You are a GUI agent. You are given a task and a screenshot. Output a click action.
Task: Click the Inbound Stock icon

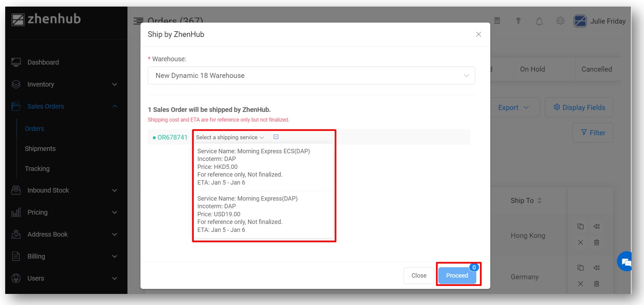click(16, 190)
